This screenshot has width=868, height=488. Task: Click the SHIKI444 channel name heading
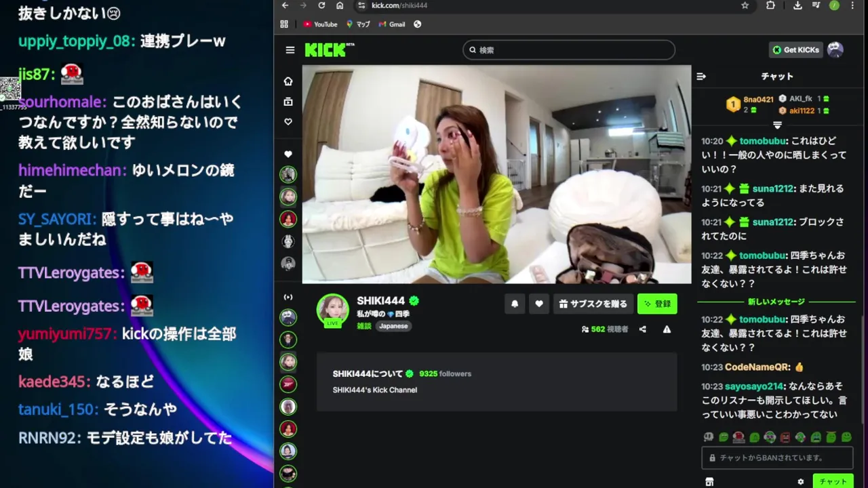coord(380,301)
